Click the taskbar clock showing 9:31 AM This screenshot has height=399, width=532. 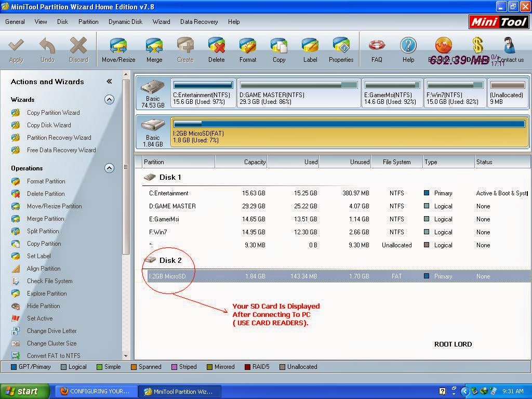pyautogui.click(x=513, y=391)
